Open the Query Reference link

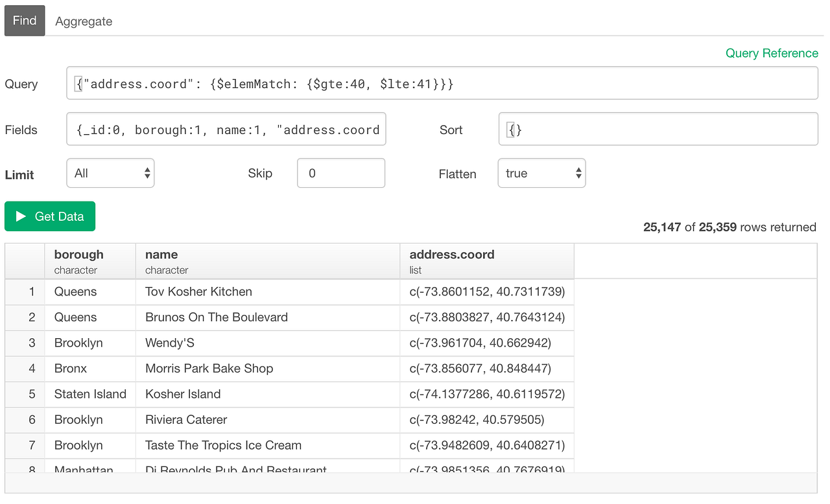point(772,53)
